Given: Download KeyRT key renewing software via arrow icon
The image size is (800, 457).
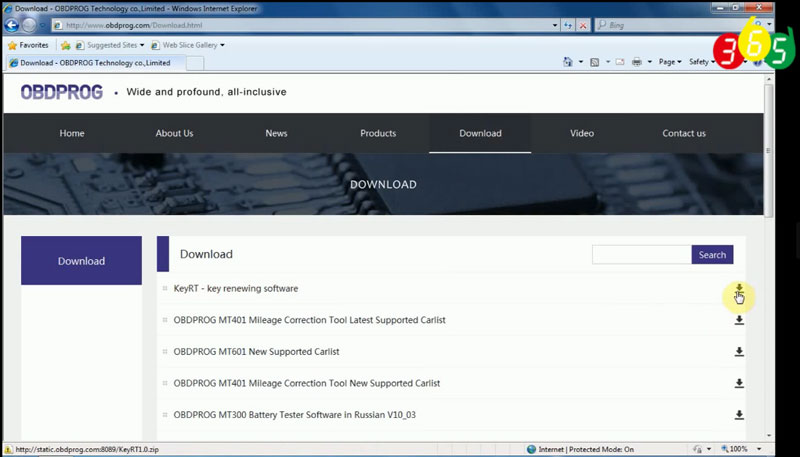Looking at the screenshot, I should click(739, 289).
